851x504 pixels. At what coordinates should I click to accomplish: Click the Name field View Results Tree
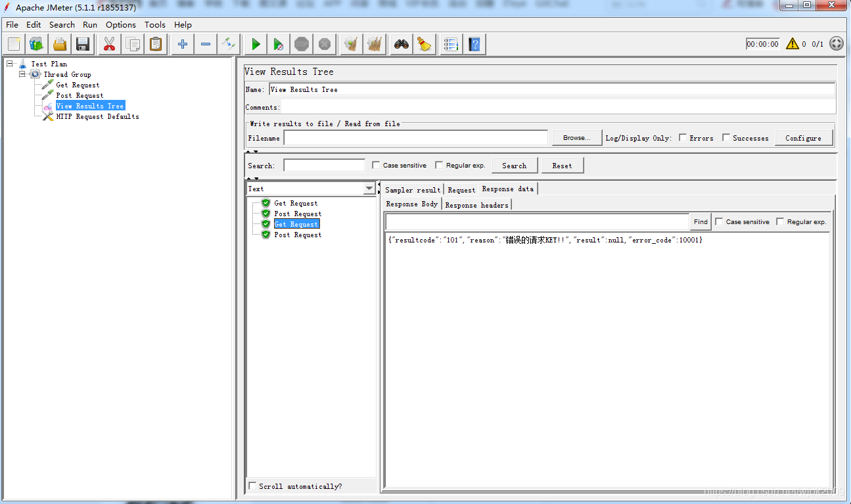tap(552, 89)
